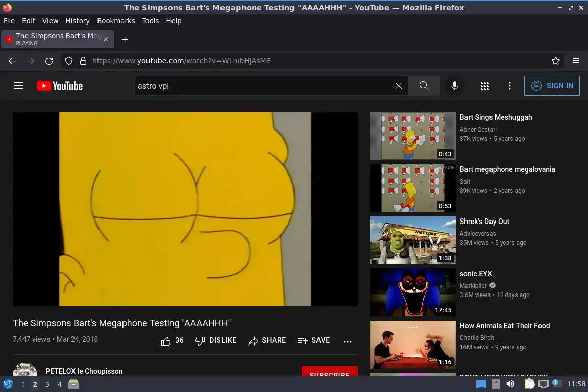
Task: Click the Markiplier channel name
Action: tap(473, 285)
